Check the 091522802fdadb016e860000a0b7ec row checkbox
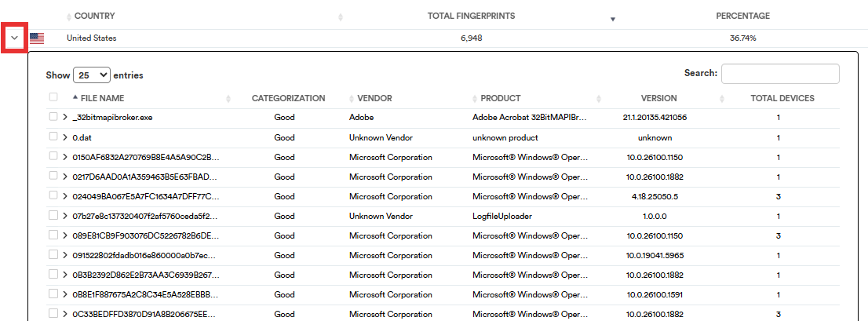Image resolution: width=868 pixels, height=321 pixels. (53, 254)
